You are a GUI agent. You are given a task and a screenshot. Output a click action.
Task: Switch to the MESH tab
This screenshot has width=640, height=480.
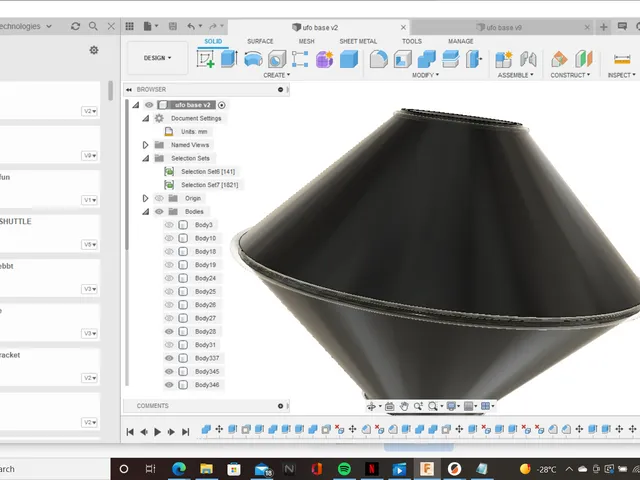[x=307, y=41]
